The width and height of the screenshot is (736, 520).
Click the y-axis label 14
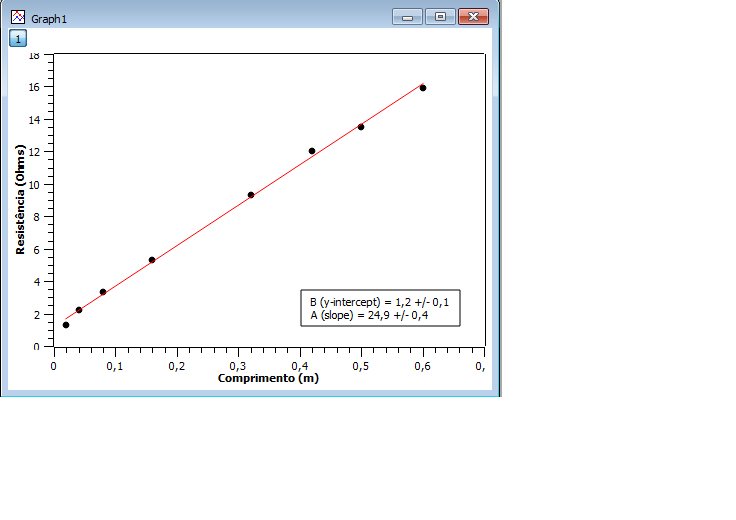(x=34, y=120)
